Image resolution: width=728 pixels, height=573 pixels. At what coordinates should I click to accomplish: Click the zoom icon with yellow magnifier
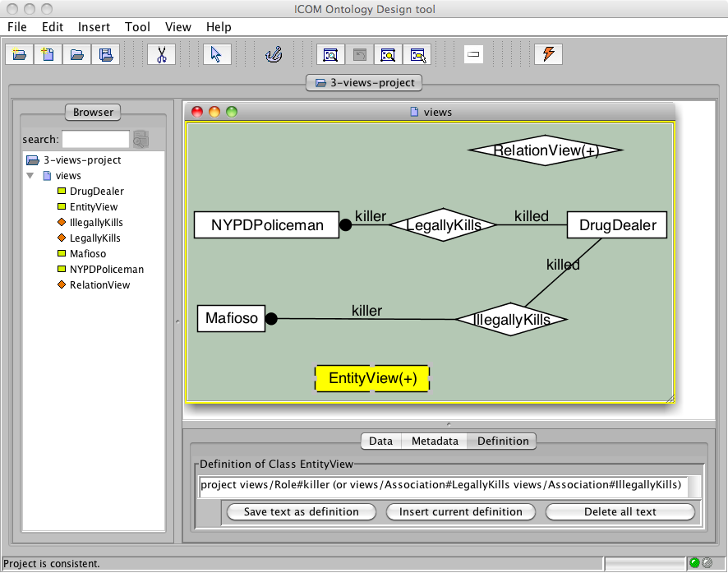(388, 54)
